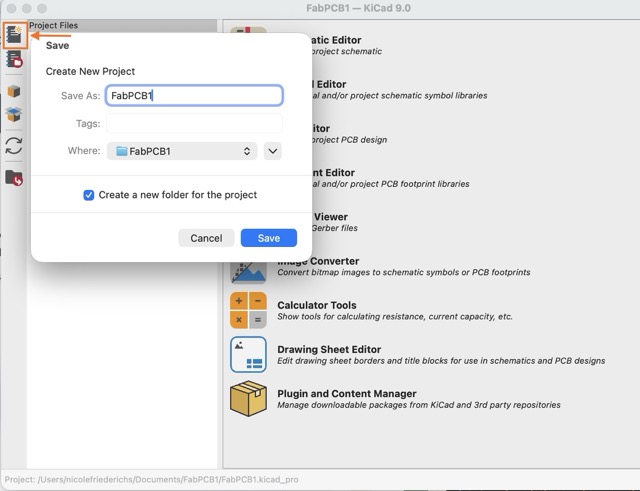This screenshot has width=640, height=491.
Task: Open the Drawing Sheet Editor icon
Action: (x=249, y=354)
